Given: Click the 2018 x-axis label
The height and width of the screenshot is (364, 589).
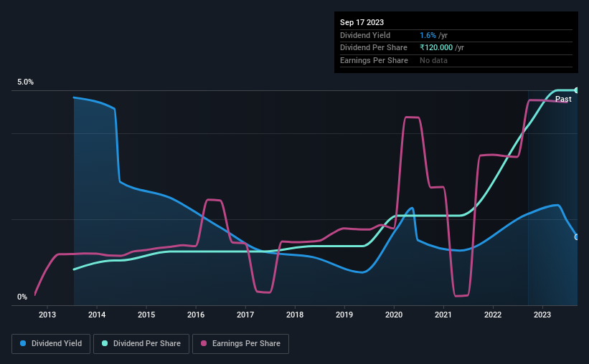Looking at the screenshot, I should coord(295,315).
